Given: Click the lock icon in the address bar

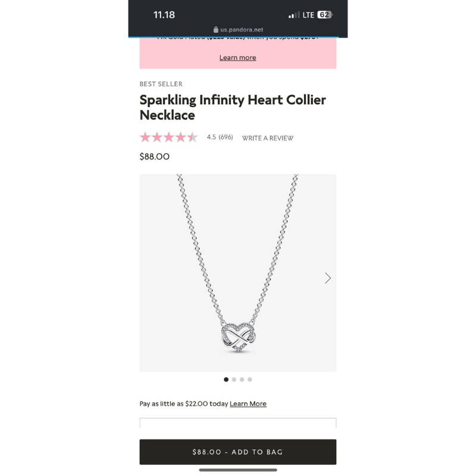Looking at the screenshot, I should click(x=216, y=30).
